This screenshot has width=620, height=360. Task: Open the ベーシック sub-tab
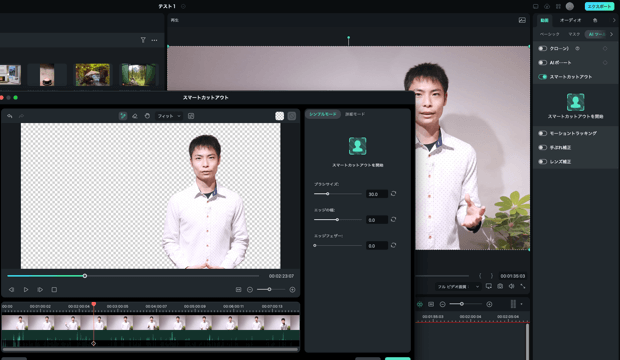[550, 34]
